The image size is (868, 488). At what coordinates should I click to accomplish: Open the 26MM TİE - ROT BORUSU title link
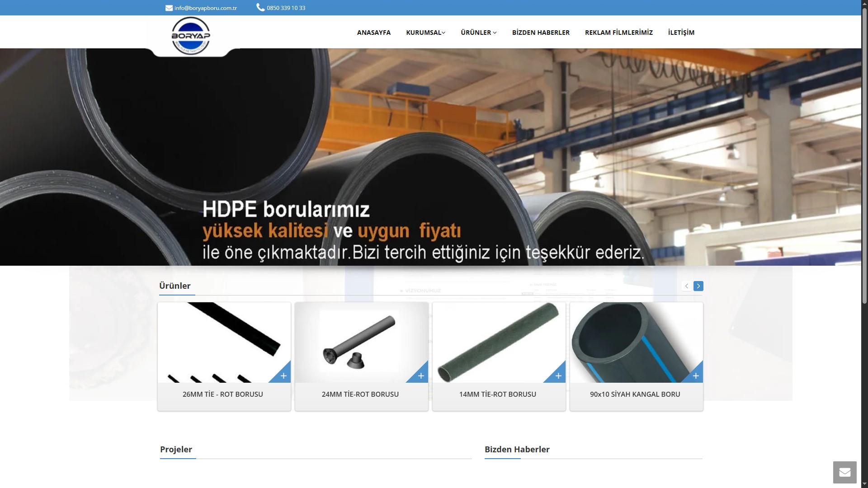click(x=223, y=394)
